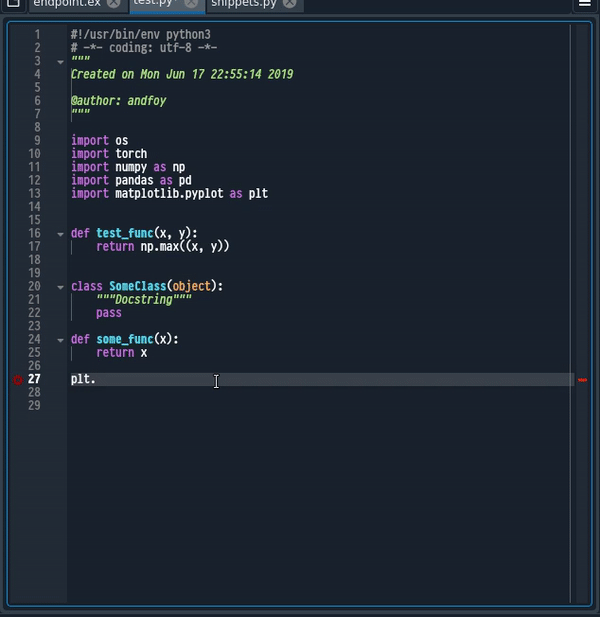The width and height of the screenshot is (600, 617).
Task: Click the '@author: andfoy' line
Action: coord(118,101)
